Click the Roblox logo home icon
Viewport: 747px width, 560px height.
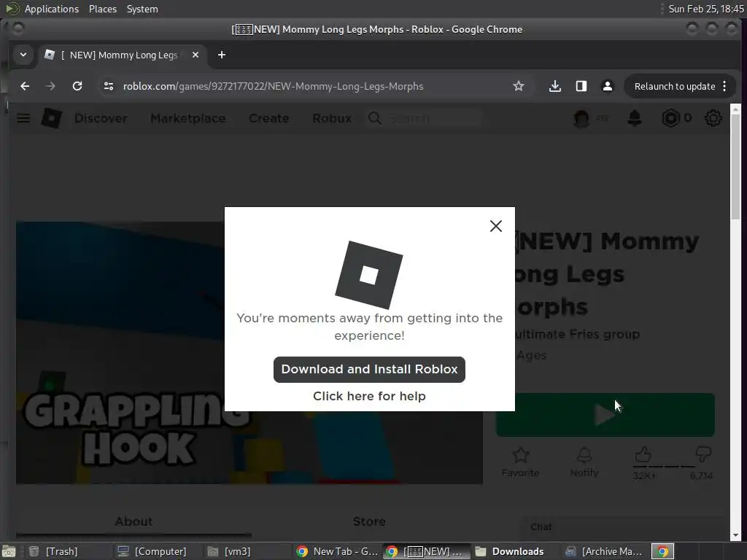[x=52, y=118]
